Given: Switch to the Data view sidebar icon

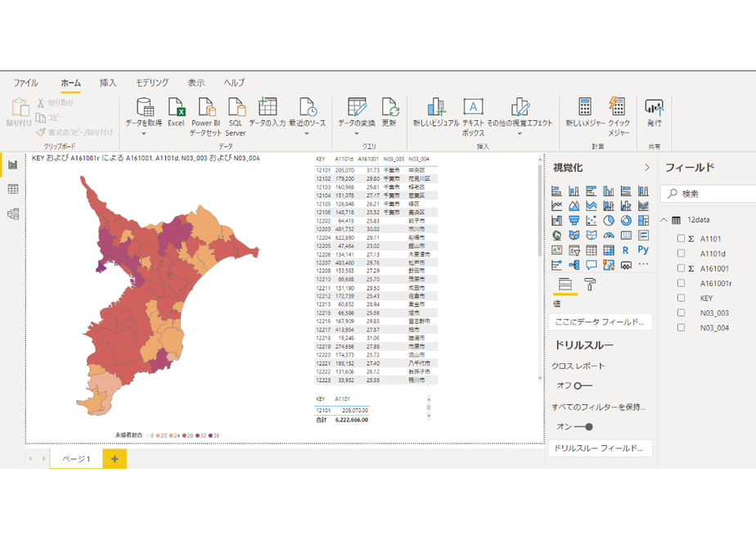Looking at the screenshot, I should pos(13,189).
